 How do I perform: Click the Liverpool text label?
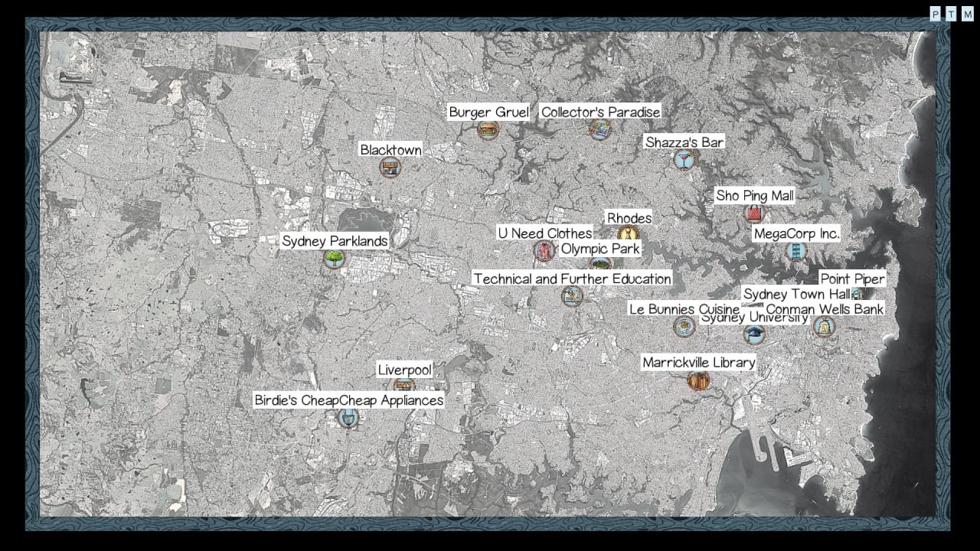click(405, 370)
